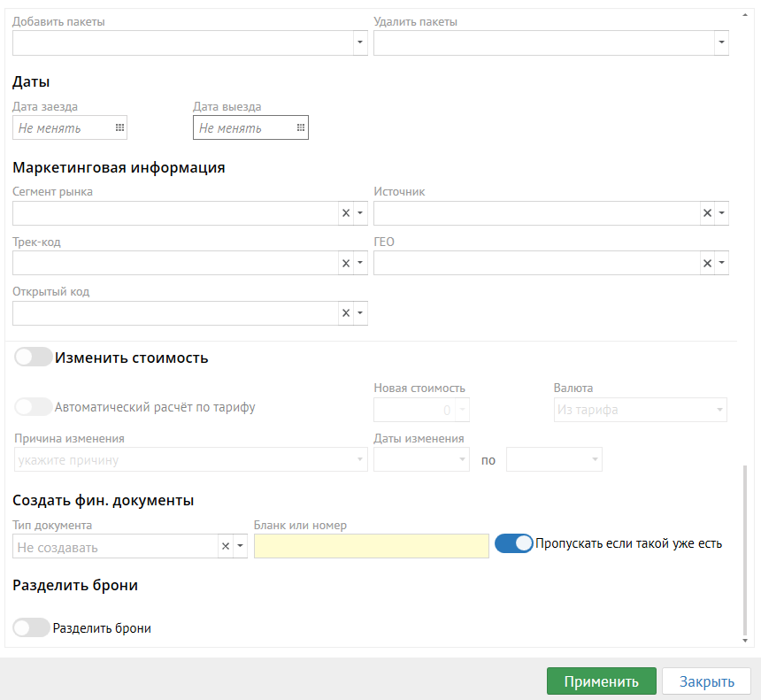Clear the source field selection

click(x=707, y=213)
